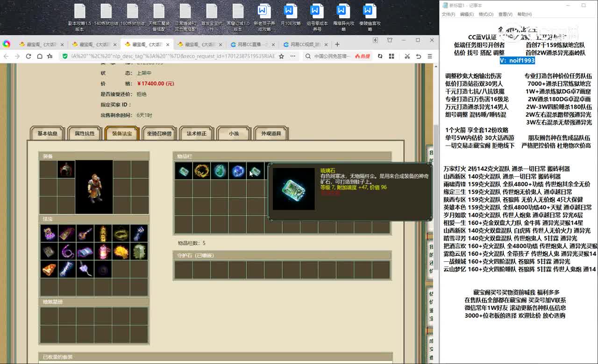Click the golden ring item in 物品栏

201,171
